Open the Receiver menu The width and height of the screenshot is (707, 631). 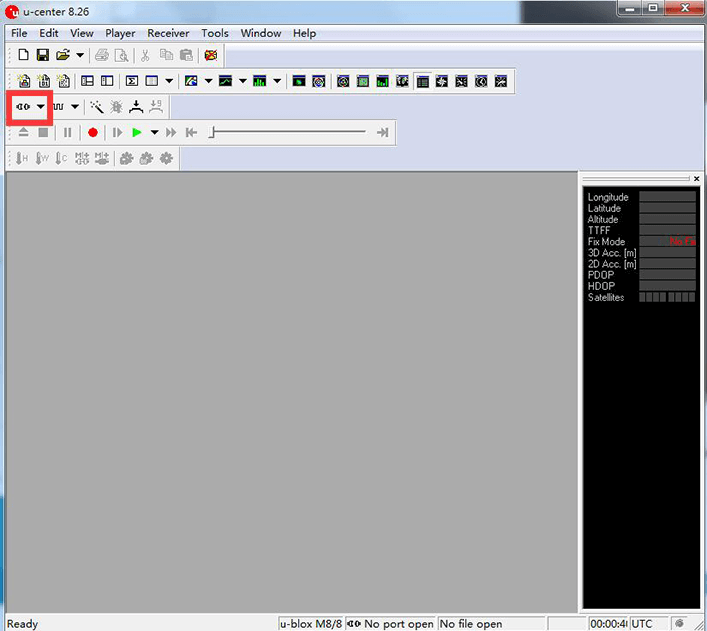pos(168,33)
